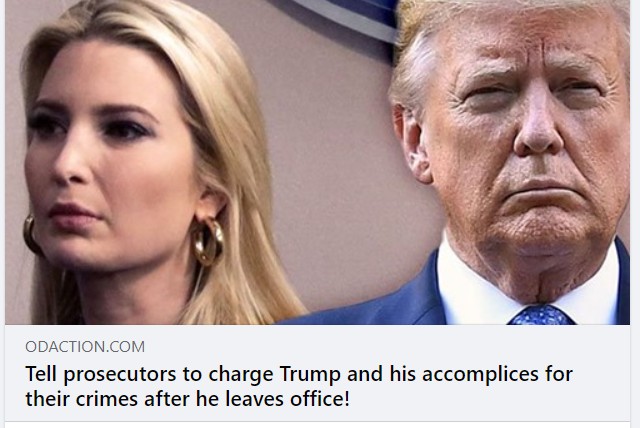The width and height of the screenshot is (640, 428).
Task: Click the blue patterned tie in the image
Action: point(541,315)
